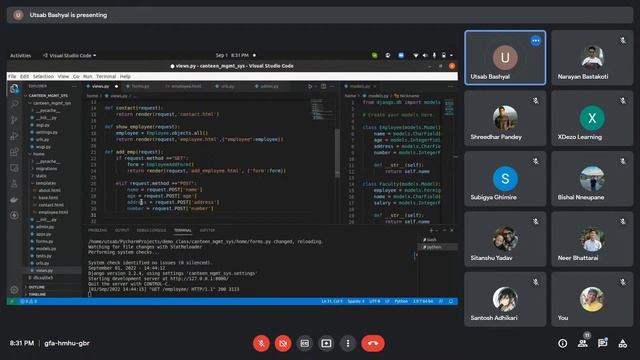Click your own 'You' video tile
Screen dimensions: 640x360
tap(592, 299)
